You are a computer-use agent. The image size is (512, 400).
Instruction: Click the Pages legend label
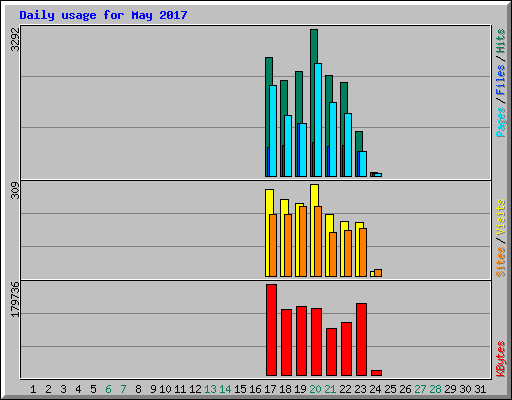tap(500, 122)
